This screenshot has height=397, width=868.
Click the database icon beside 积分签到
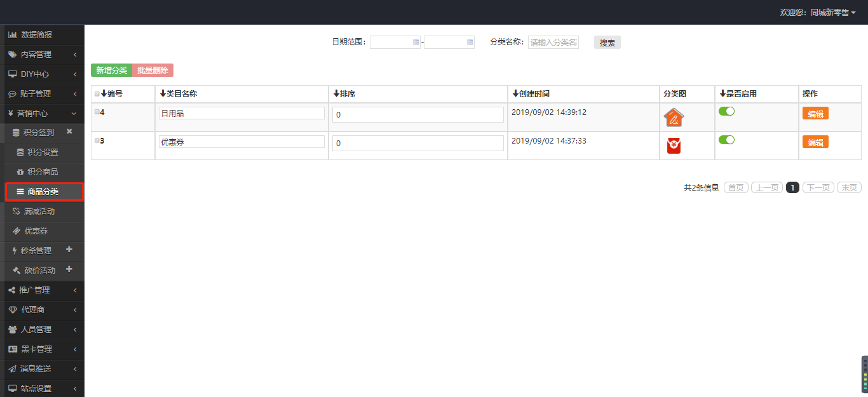[x=16, y=133]
